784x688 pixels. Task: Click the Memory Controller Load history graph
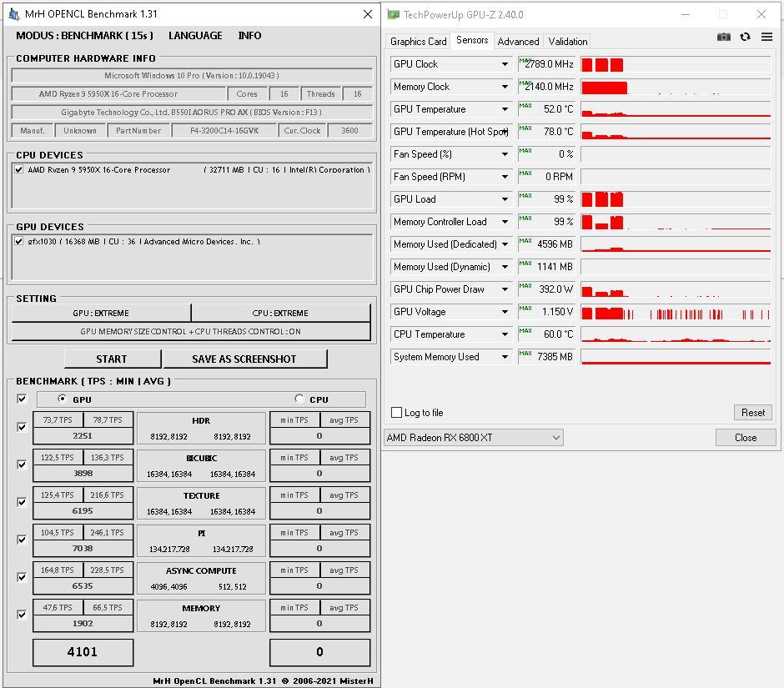[675, 222]
